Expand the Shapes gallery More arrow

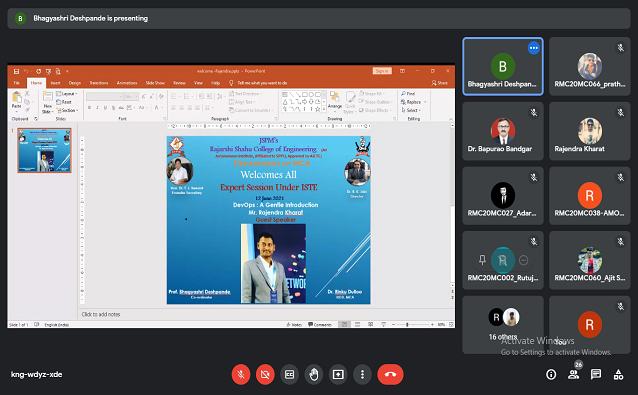click(x=324, y=109)
